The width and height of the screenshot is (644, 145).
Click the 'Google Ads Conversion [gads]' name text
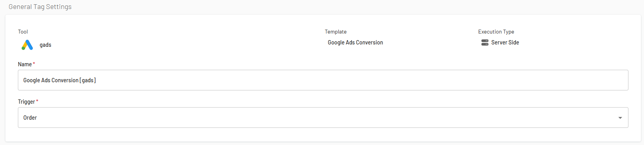pyautogui.click(x=59, y=80)
